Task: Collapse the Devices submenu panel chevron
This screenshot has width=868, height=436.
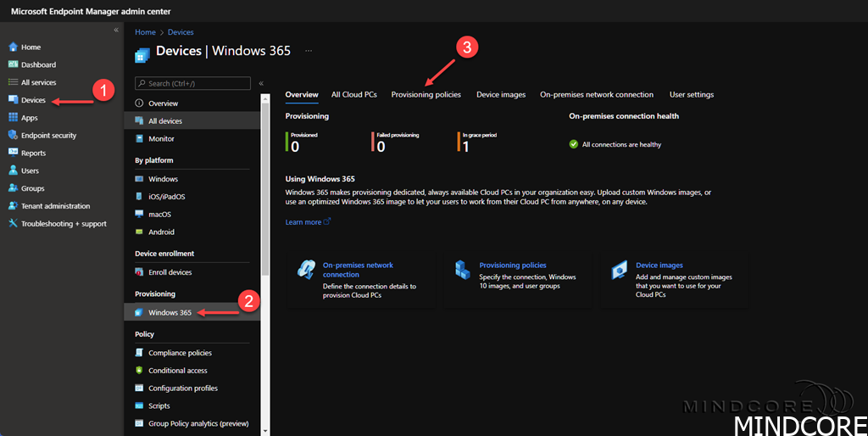Action: click(x=261, y=83)
